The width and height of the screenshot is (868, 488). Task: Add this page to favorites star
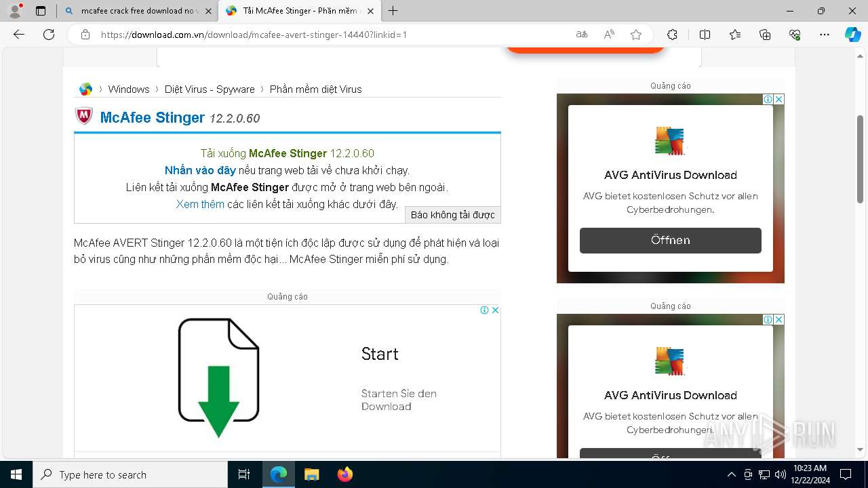click(x=636, y=35)
